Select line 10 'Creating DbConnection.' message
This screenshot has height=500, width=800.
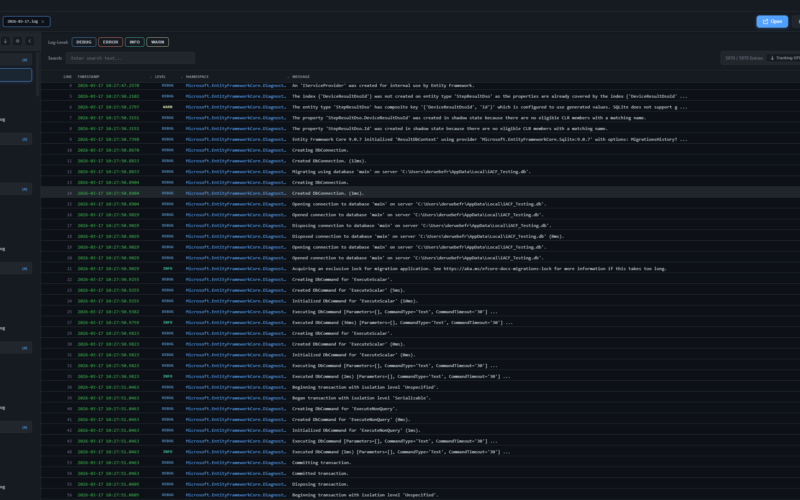pyautogui.click(x=320, y=150)
